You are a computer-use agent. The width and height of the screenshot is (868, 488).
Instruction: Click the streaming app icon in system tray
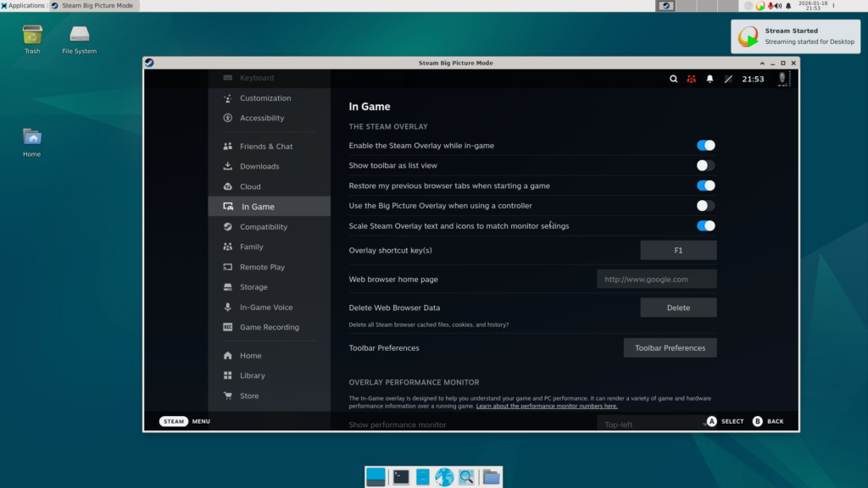[760, 6]
